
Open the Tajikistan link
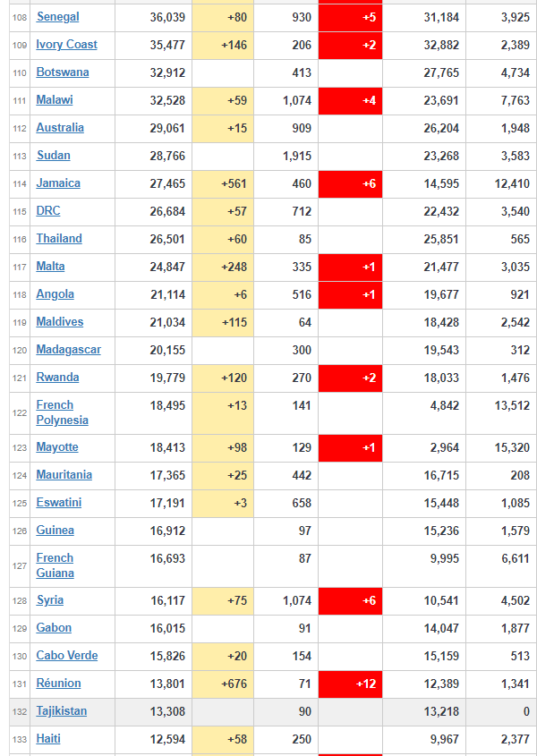(61, 711)
